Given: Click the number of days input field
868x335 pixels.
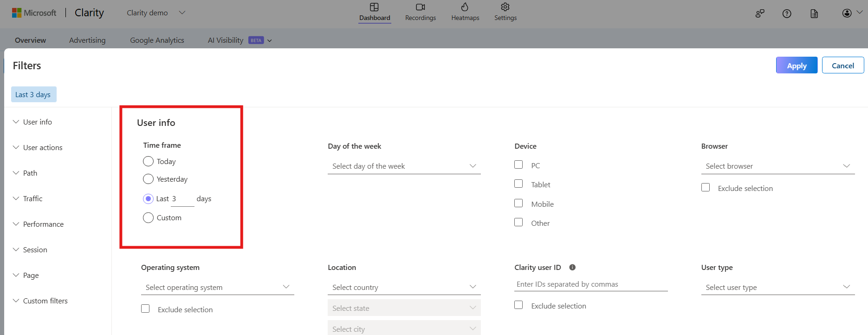Looking at the screenshot, I should pos(182,199).
